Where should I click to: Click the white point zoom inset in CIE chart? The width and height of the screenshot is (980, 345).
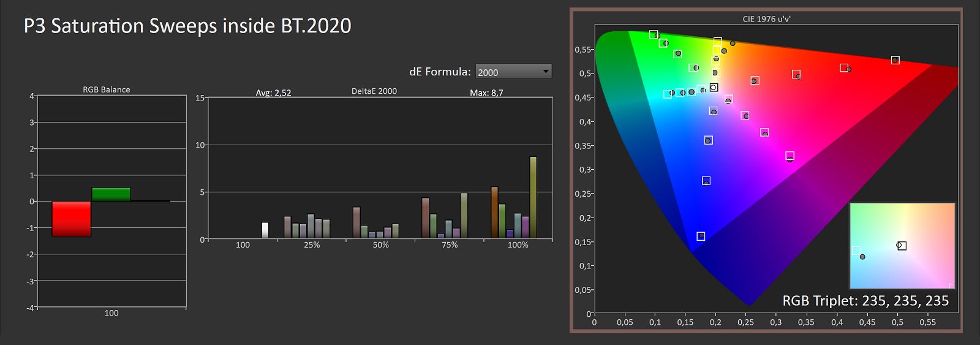point(902,246)
